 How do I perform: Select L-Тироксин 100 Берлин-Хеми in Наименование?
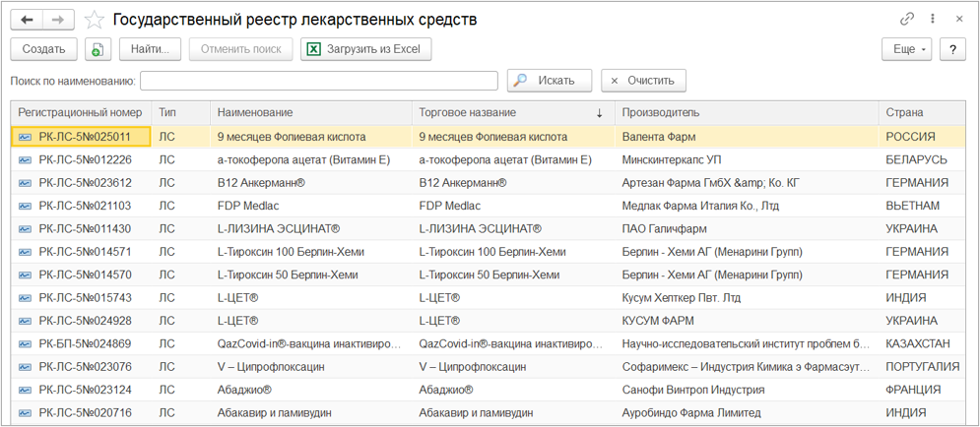[291, 252]
